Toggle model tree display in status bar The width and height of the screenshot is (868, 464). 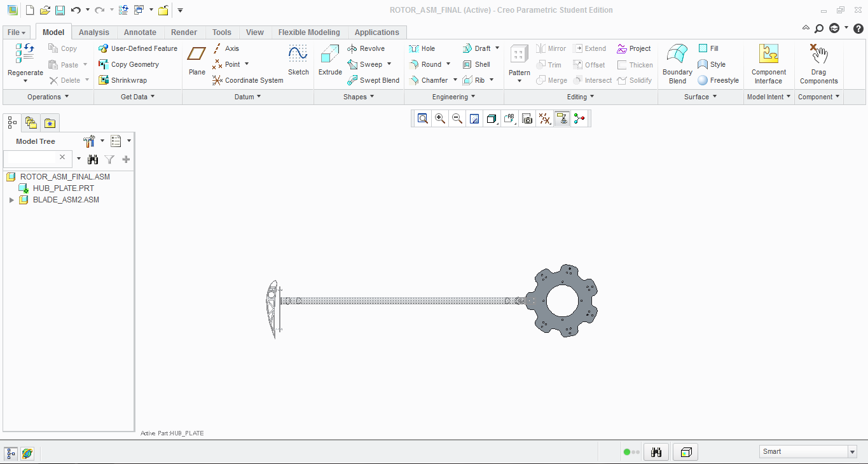(11, 453)
